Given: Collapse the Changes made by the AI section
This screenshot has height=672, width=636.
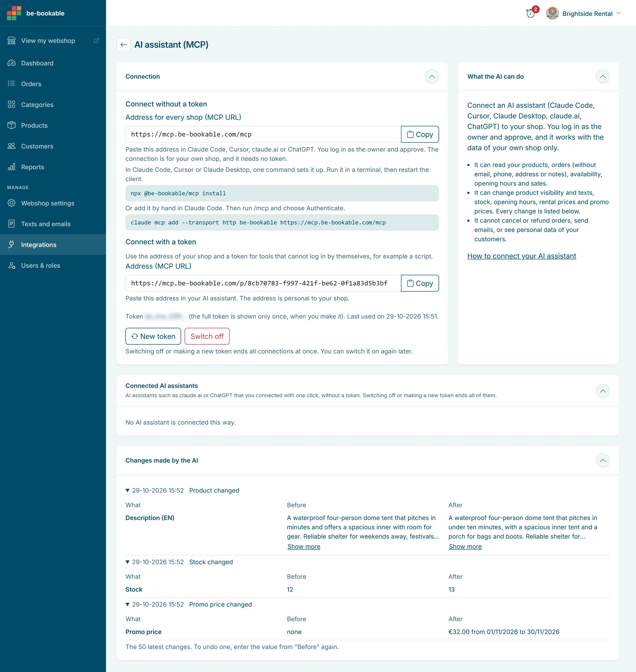Looking at the screenshot, I should tap(603, 460).
